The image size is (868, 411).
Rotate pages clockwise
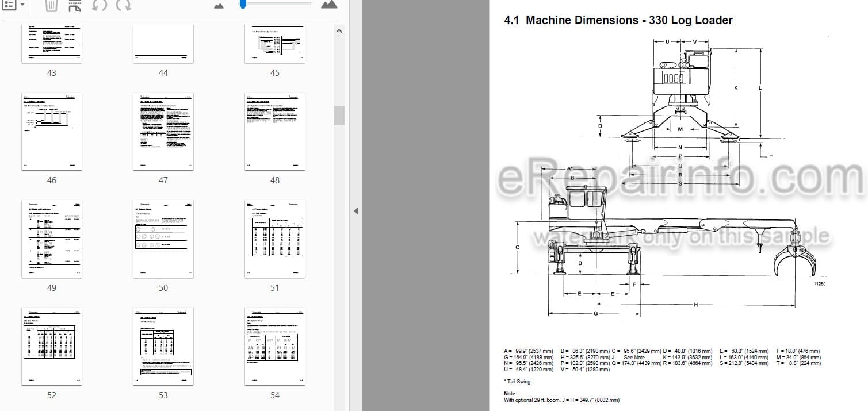click(x=123, y=6)
